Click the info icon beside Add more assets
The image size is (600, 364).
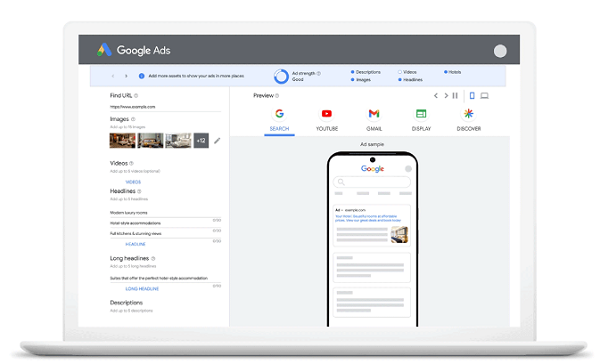(142, 76)
